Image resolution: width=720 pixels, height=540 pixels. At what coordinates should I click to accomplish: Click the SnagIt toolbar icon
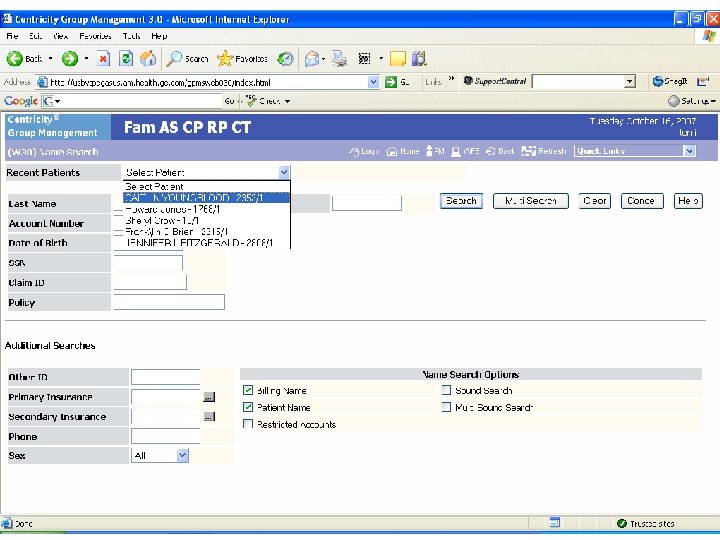click(x=658, y=81)
